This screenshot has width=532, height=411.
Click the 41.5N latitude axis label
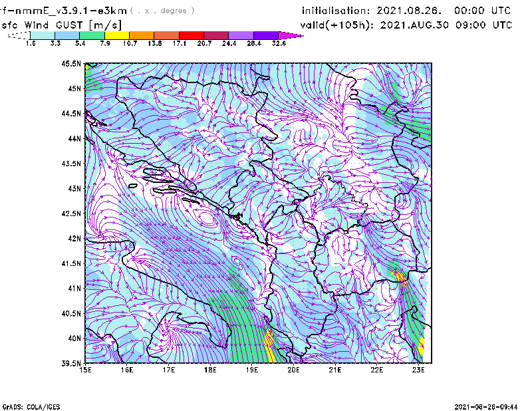tap(71, 263)
